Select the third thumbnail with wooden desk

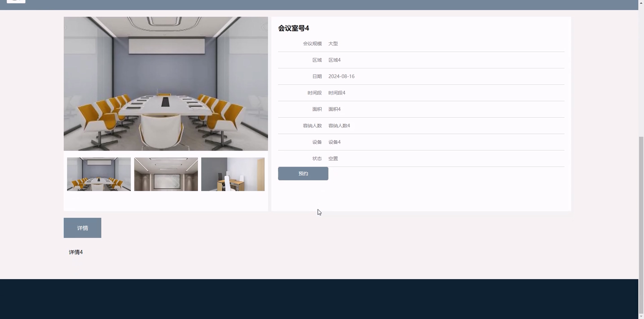232,174
